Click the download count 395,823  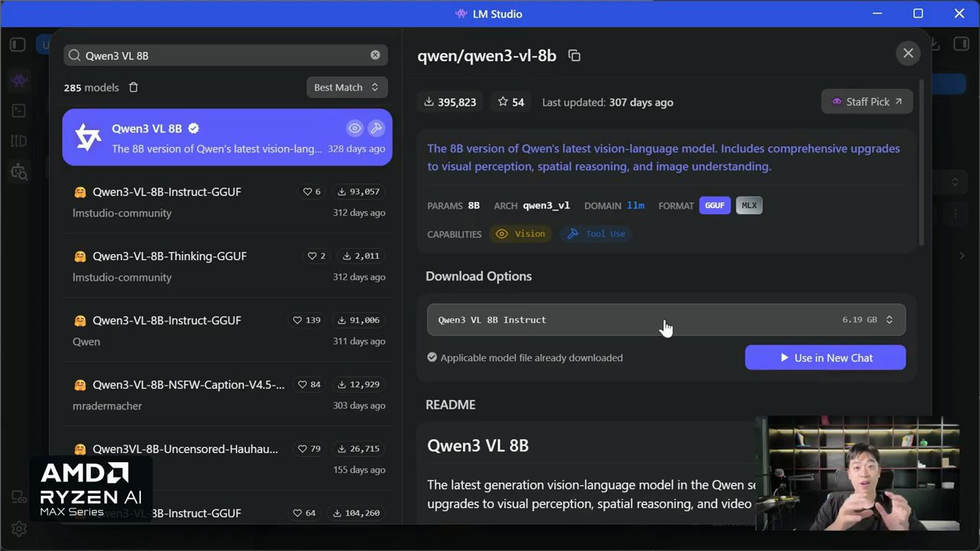coord(450,102)
